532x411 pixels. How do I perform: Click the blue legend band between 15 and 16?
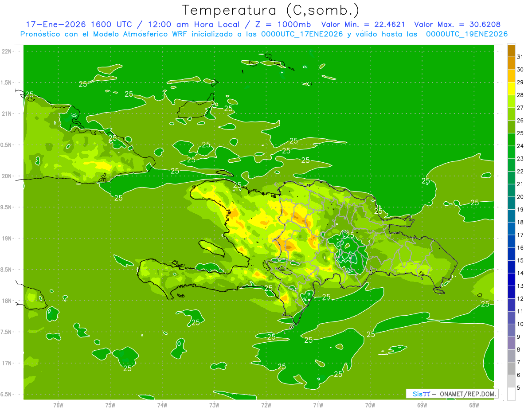click(x=511, y=254)
